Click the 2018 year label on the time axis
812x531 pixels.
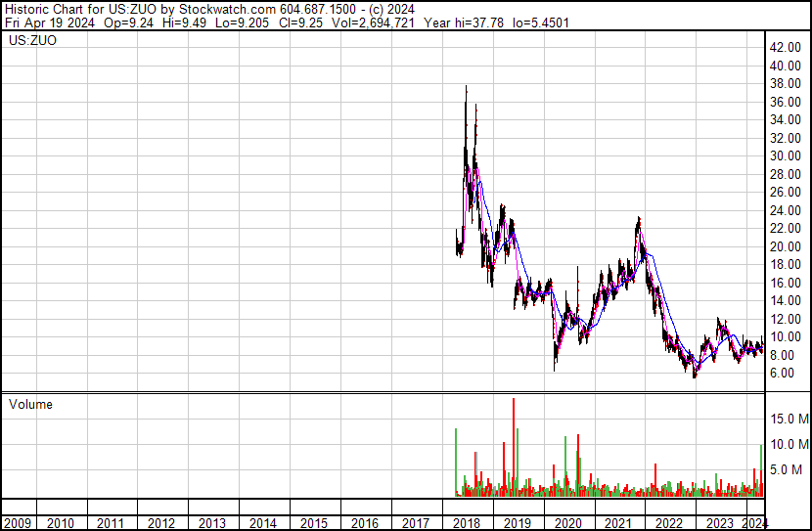[466, 523]
